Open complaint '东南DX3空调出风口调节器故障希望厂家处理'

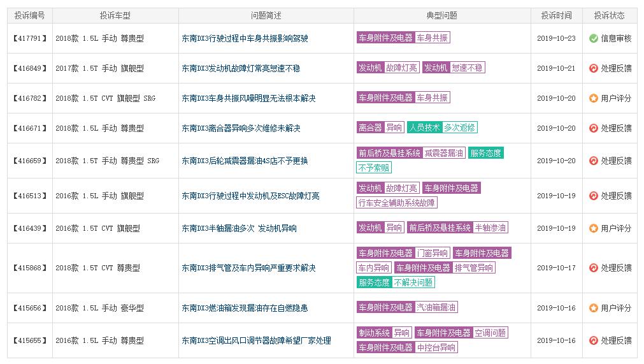point(256,340)
